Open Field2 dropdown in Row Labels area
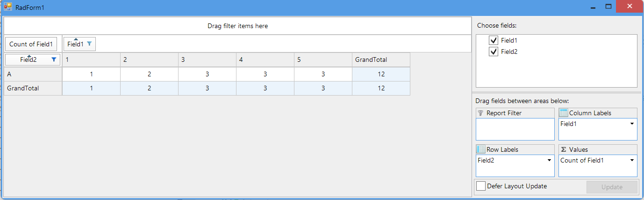This screenshot has width=644, height=200. pos(549,160)
